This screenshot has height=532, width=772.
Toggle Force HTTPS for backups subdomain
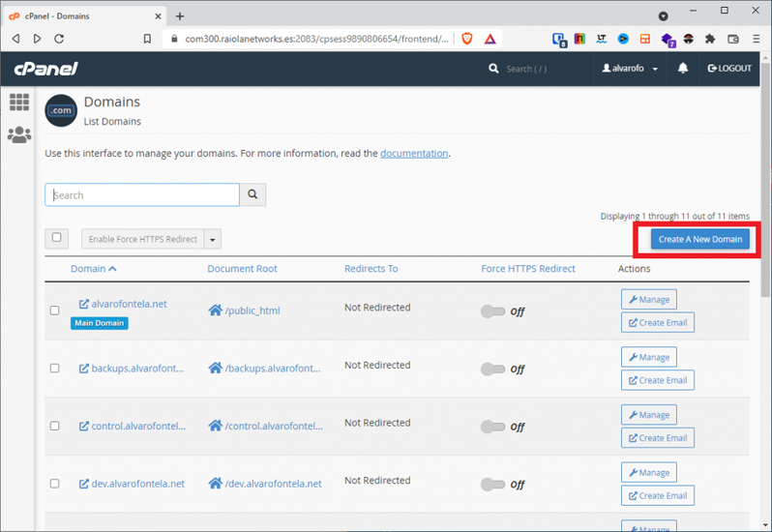(x=492, y=369)
